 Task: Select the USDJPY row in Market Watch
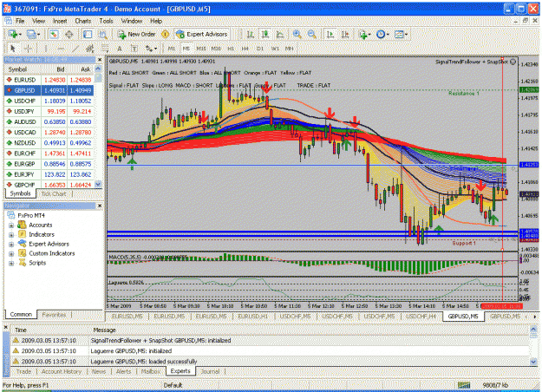coord(49,111)
